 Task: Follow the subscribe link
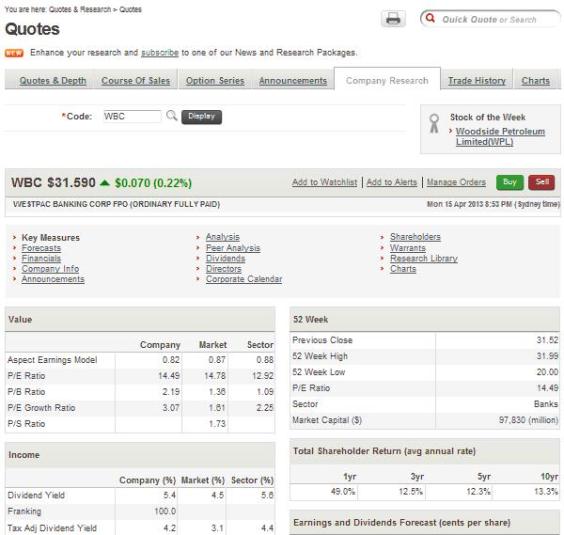point(160,53)
